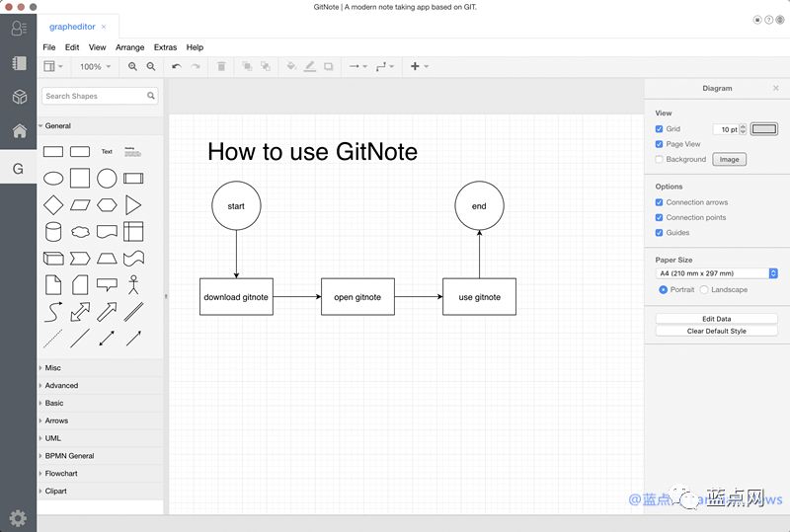Toggle the Grid checkbox
Image resolution: width=790 pixels, height=532 pixels.
tap(659, 129)
